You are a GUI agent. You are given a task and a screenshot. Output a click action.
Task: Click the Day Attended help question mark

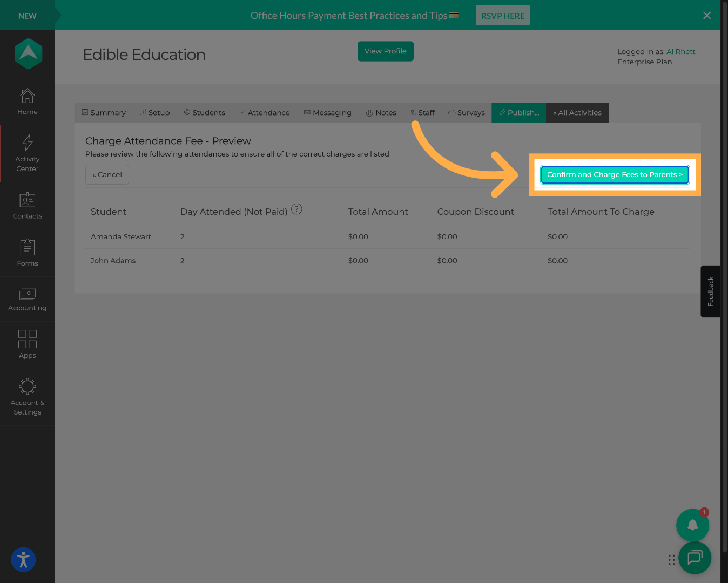pos(296,209)
